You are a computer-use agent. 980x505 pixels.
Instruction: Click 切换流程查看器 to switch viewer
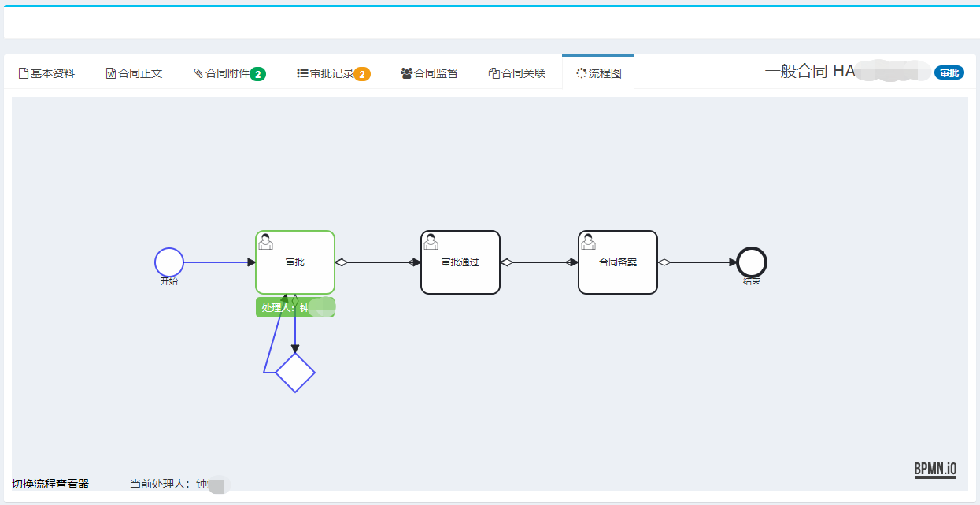pos(50,484)
